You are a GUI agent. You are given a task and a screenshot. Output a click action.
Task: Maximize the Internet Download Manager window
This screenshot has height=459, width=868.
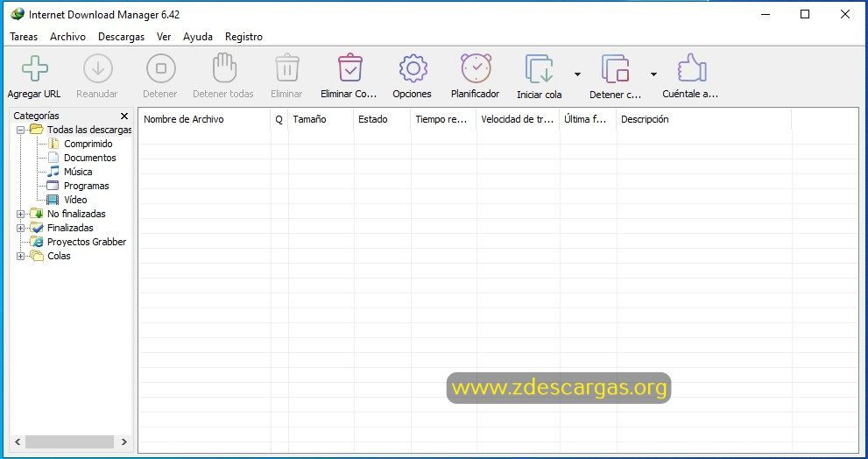806,14
